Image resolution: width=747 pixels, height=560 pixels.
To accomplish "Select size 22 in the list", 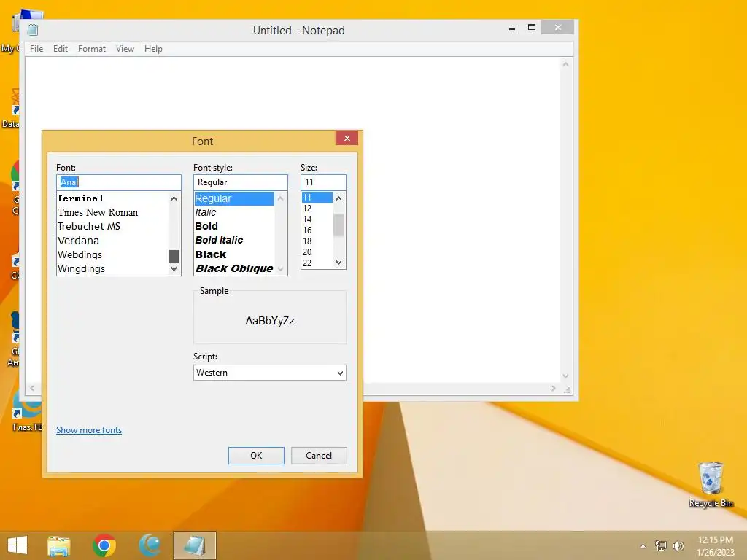I will click(x=317, y=263).
